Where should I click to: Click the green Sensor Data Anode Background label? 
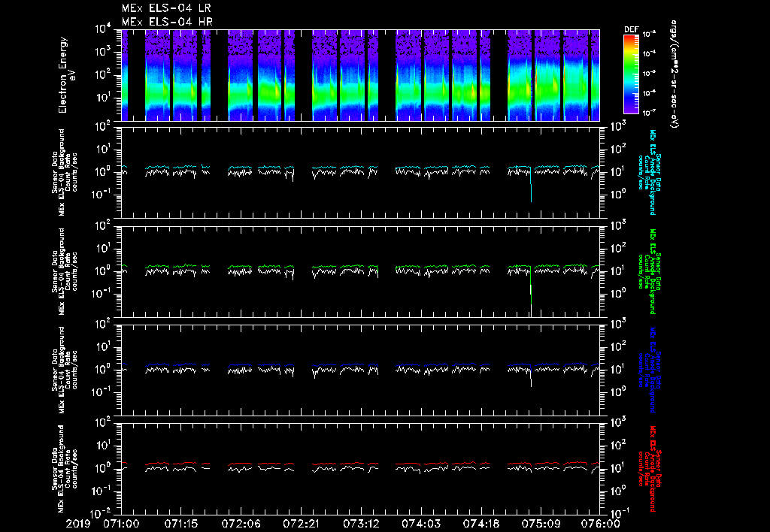649,271
